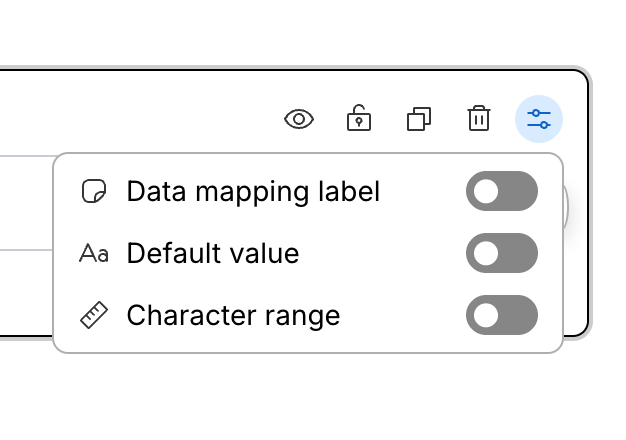Switch on the Character range toggle
Screen dimensions: 626x440
pyautogui.click(x=501, y=316)
